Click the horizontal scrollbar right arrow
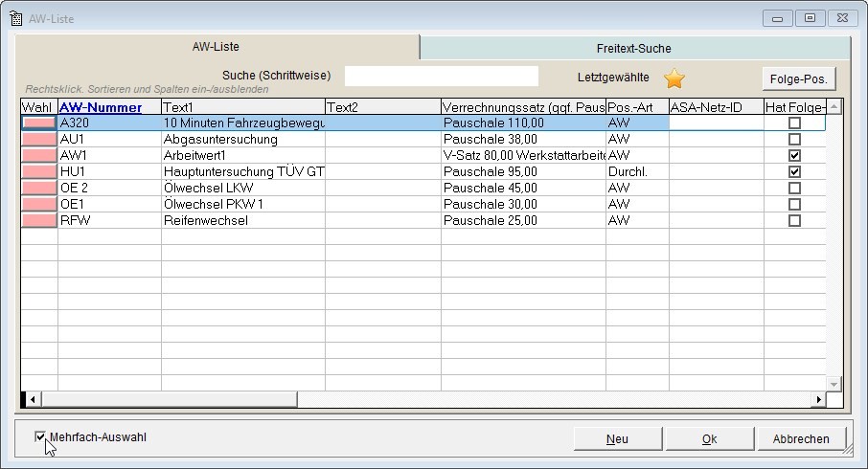This screenshot has width=868, height=469. [x=818, y=399]
